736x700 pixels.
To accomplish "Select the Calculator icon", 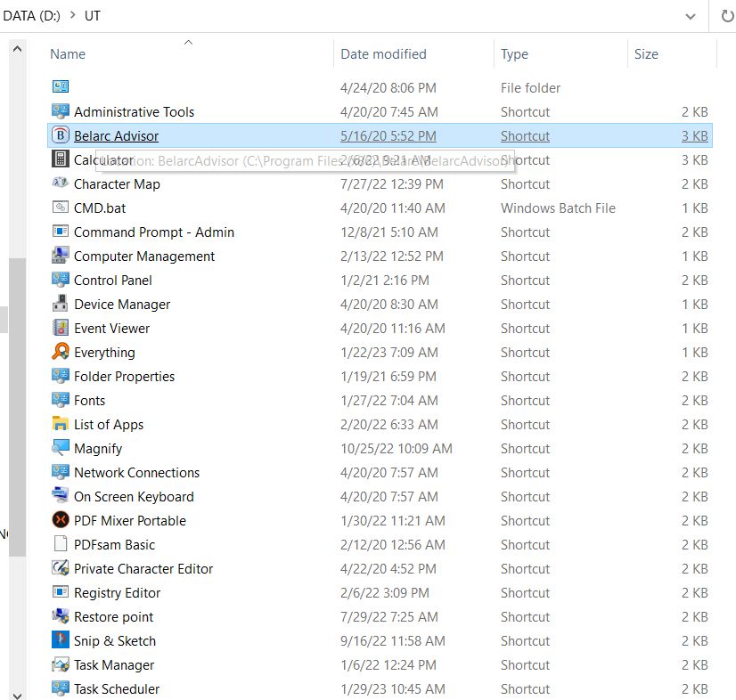I will [60, 159].
